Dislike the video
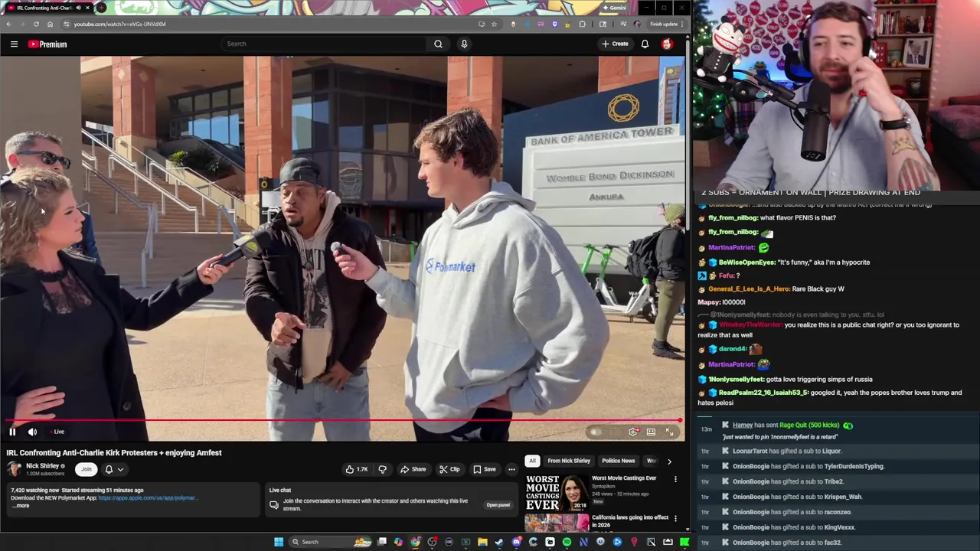 [x=382, y=469]
